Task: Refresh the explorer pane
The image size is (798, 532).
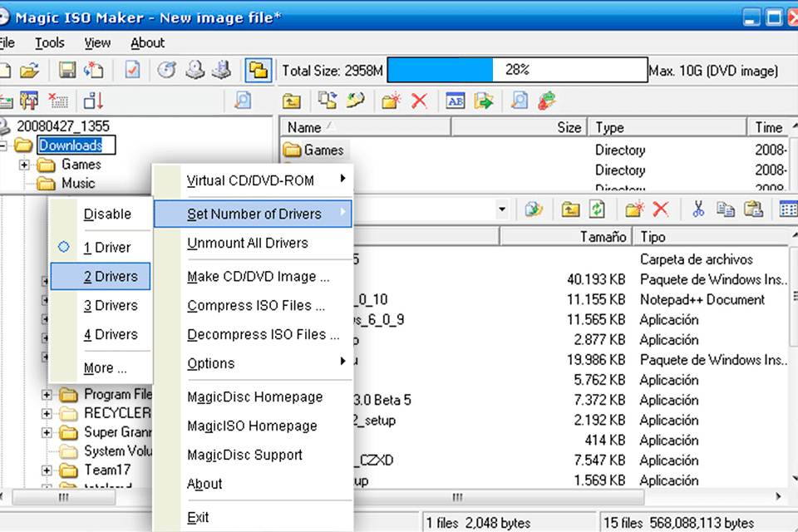Action: [598, 209]
